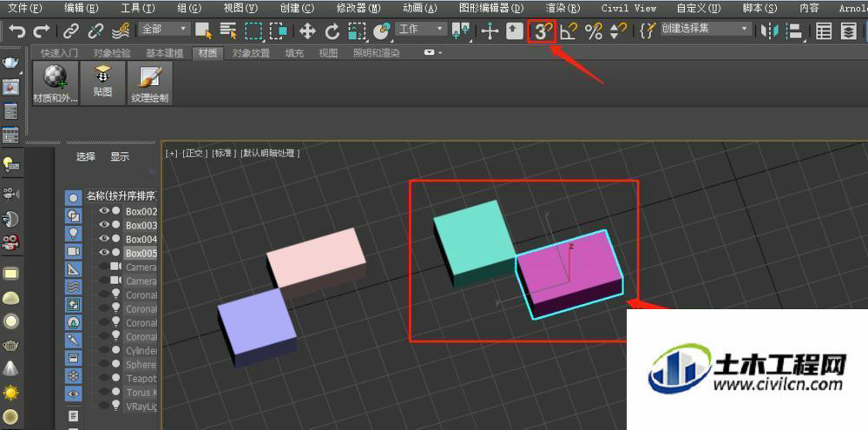Hide Box005 using its eye icon
This screenshot has height=430, width=868.
104,252
